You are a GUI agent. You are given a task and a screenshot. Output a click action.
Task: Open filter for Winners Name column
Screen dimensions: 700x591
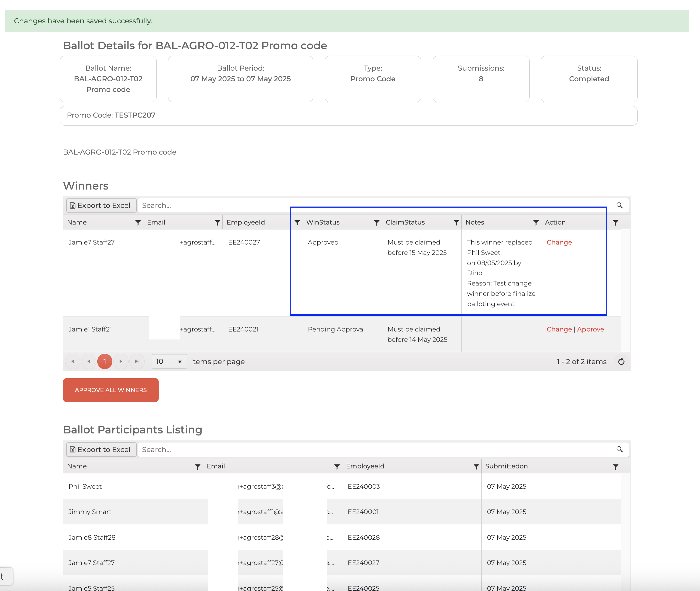(x=138, y=223)
